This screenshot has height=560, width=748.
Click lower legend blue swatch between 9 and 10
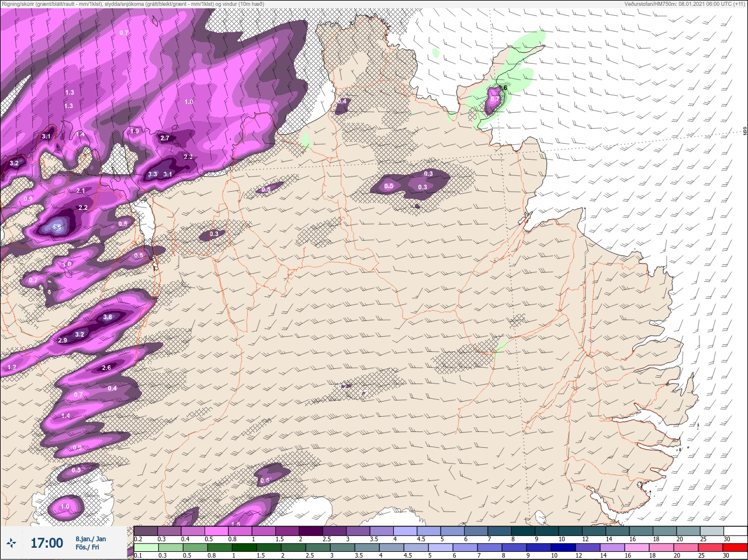pyautogui.click(x=539, y=548)
